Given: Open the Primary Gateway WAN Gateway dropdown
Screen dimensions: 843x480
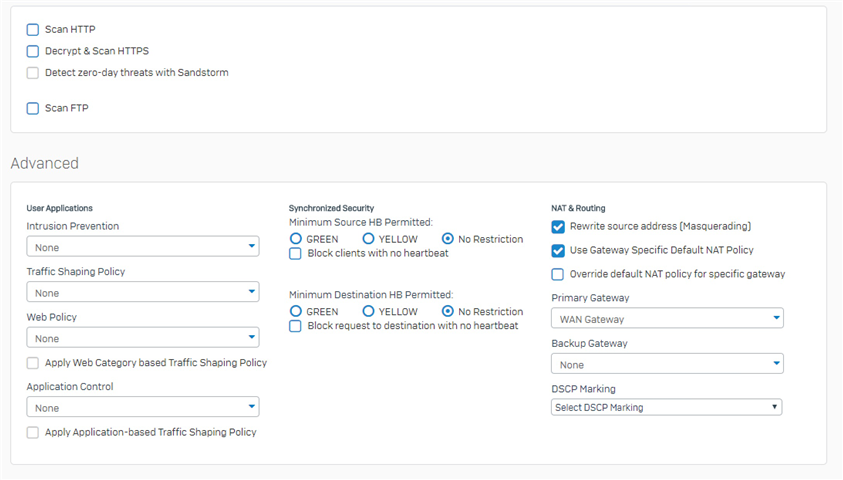Looking at the screenshot, I should pos(667,319).
